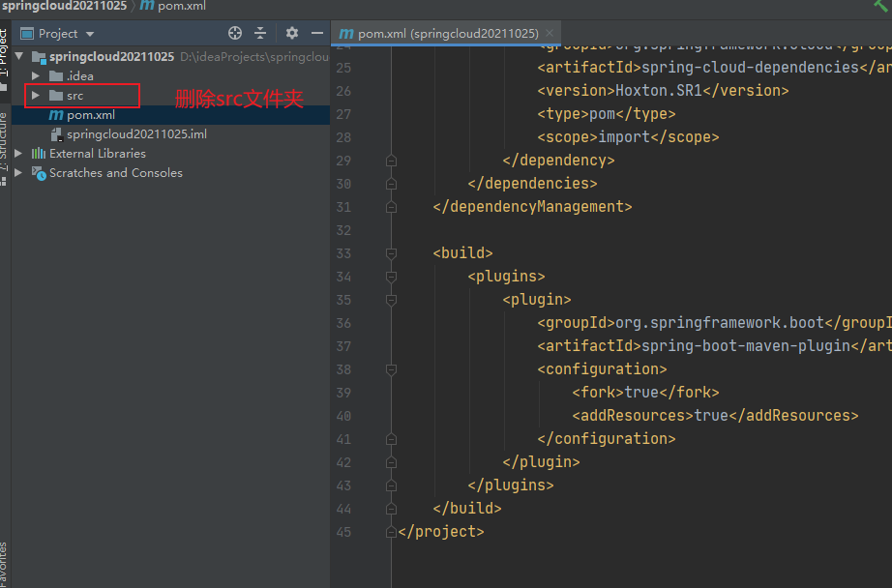Select the springcloud20211025 project root
The image size is (892, 588).
[x=111, y=56]
